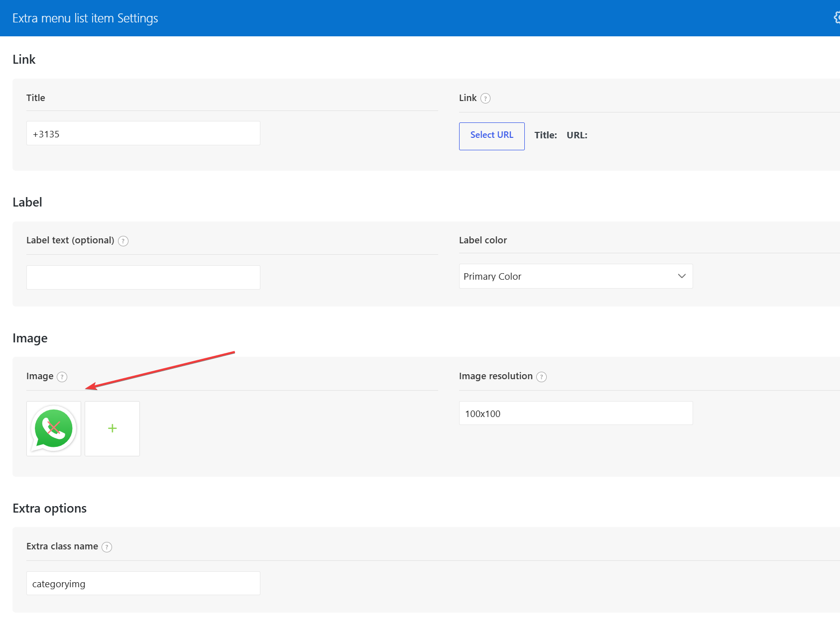Open help icon next to Extra class name

coord(107,547)
